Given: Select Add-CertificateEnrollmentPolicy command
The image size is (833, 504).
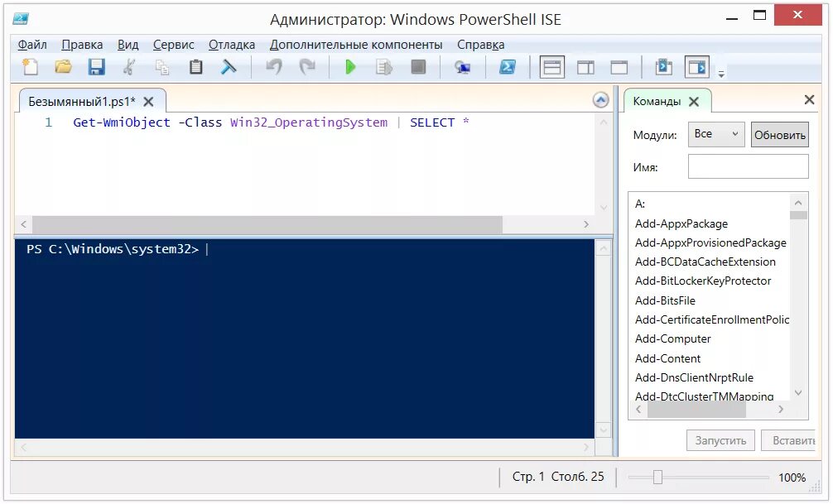Looking at the screenshot, I should (712, 319).
